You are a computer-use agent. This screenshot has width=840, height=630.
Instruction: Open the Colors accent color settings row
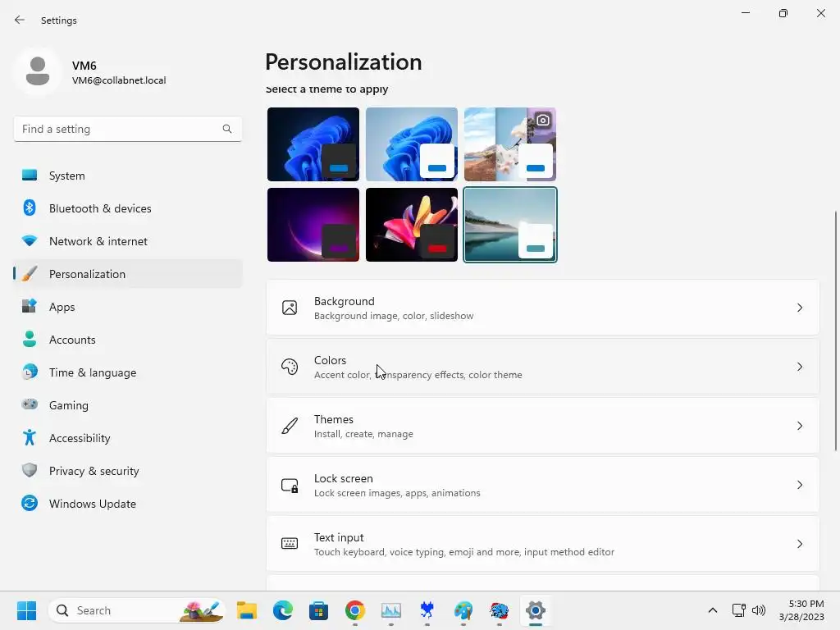pos(543,367)
